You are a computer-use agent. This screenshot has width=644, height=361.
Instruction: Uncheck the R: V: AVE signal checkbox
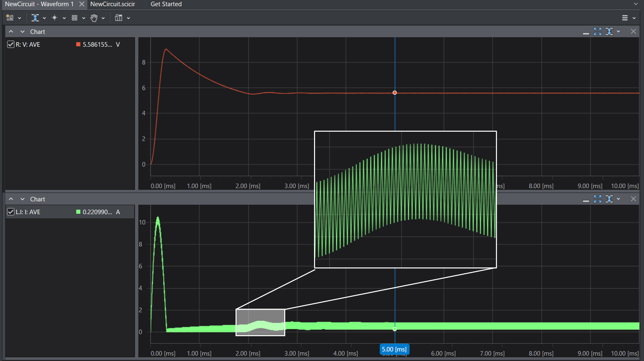11,44
